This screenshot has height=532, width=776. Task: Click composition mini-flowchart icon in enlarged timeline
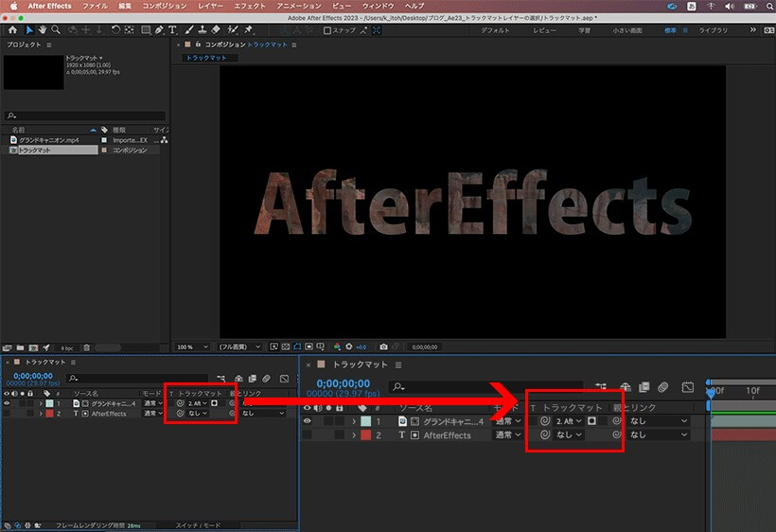click(x=601, y=387)
